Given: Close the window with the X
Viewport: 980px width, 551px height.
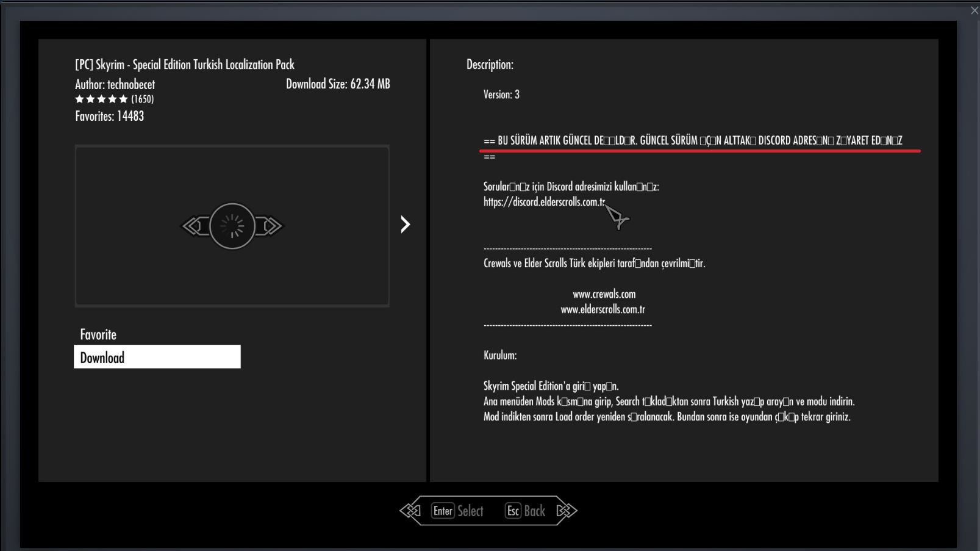Looking at the screenshot, I should [975, 10].
